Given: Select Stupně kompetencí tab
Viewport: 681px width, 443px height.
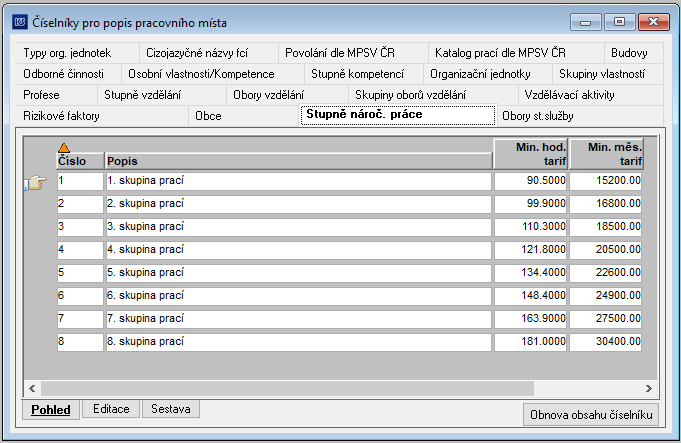Looking at the screenshot, I should (x=364, y=74).
